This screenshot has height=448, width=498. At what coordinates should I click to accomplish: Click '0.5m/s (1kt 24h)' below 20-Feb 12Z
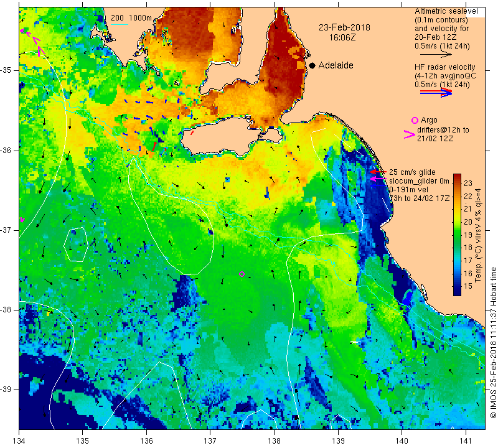click(442, 46)
